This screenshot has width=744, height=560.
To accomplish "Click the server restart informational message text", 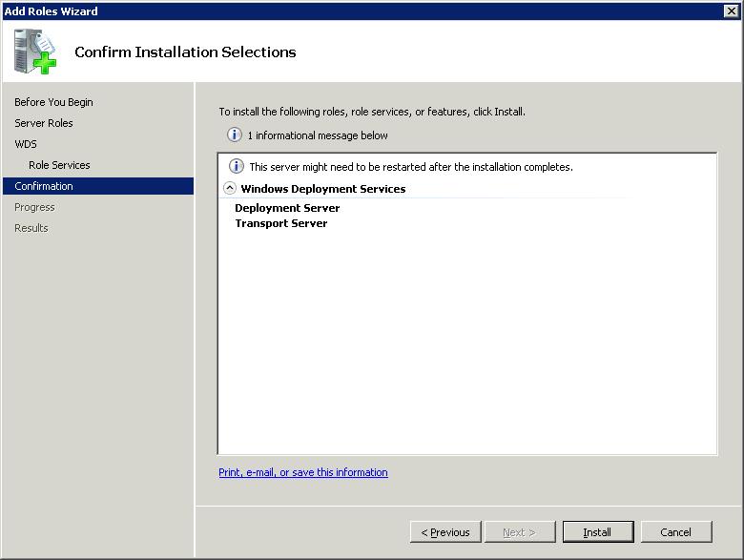I will 411,167.
